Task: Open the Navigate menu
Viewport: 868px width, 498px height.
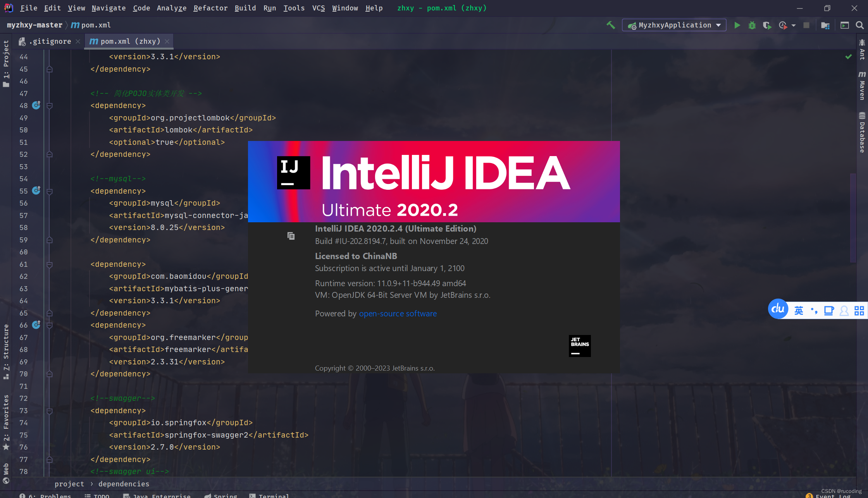Action: pyautogui.click(x=108, y=8)
